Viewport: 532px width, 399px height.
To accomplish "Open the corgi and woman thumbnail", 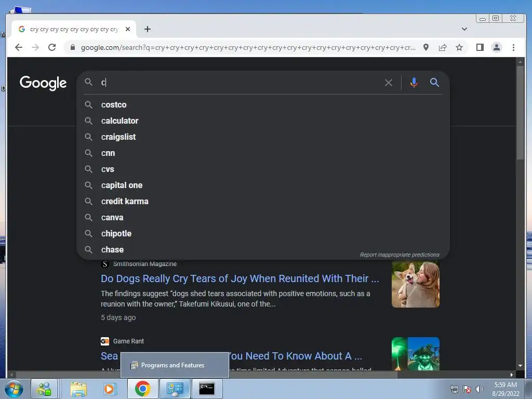I will tap(415, 284).
